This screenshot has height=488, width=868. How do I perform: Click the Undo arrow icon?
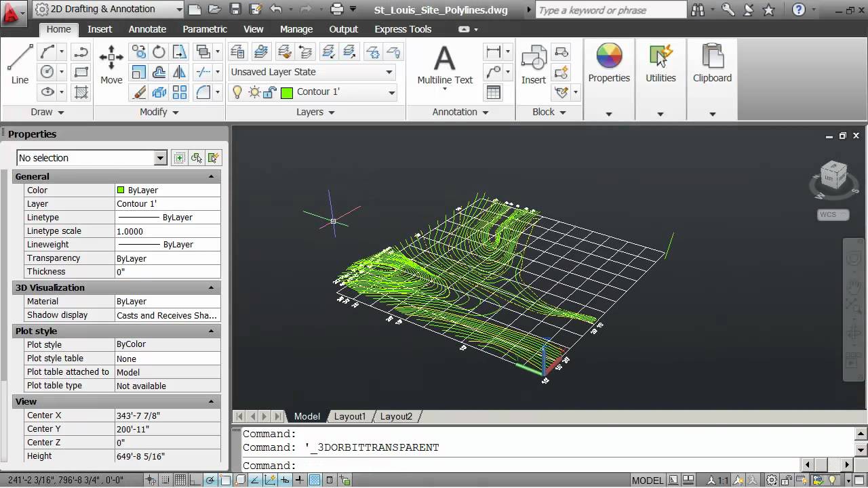pyautogui.click(x=275, y=9)
